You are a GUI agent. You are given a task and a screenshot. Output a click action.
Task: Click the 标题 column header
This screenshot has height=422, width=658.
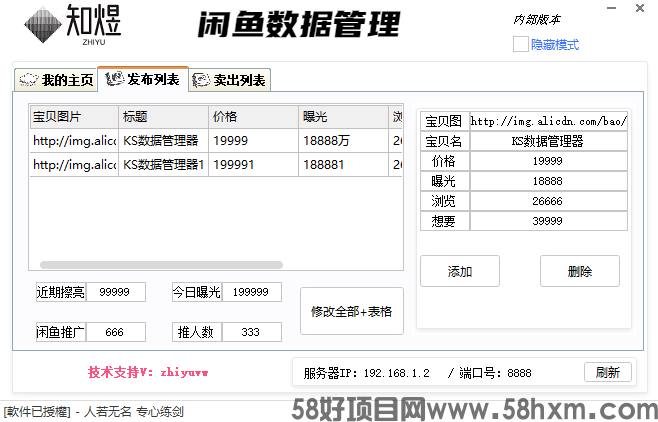pos(164,117)
